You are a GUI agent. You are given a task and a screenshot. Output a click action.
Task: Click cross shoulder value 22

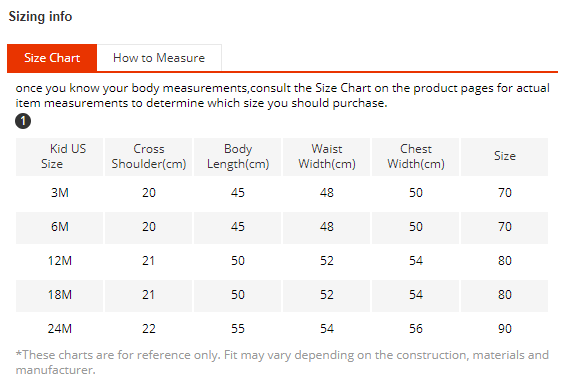coord(149,329)
